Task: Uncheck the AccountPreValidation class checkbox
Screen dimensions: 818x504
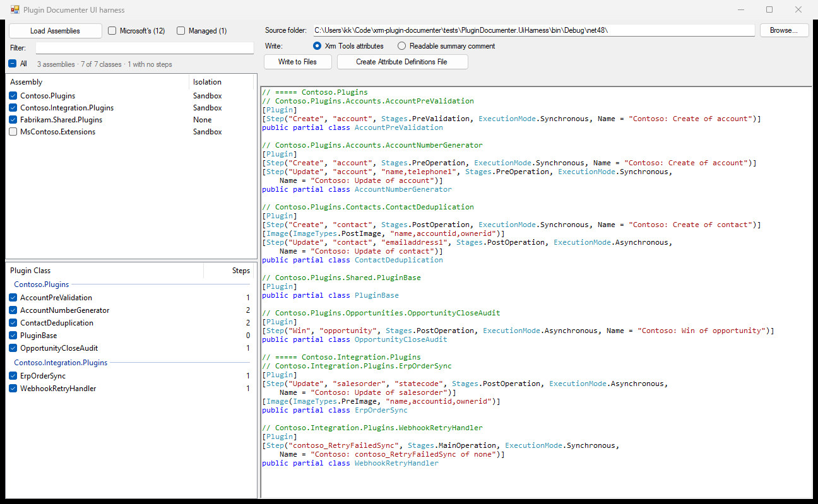Action: pyautogui.click(x=13, y=298)
